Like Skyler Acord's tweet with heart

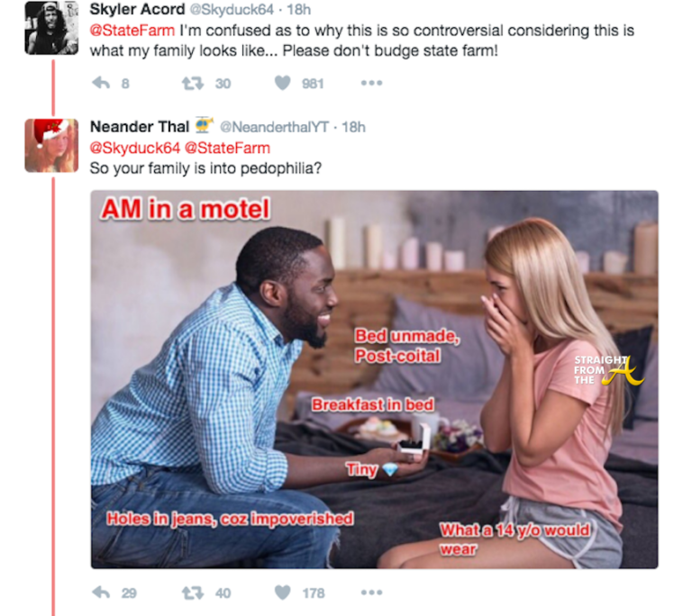click(x=282, y=83)
